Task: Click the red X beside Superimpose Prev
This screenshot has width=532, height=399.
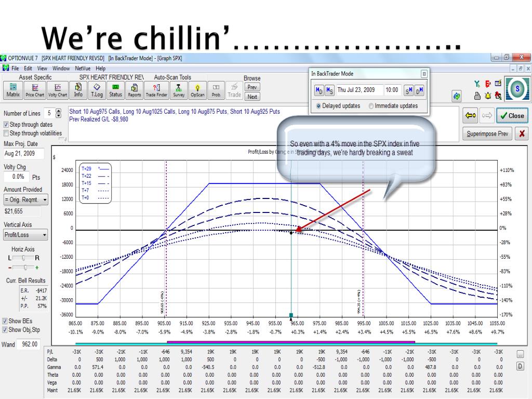Action: click(x=522, y=134)
